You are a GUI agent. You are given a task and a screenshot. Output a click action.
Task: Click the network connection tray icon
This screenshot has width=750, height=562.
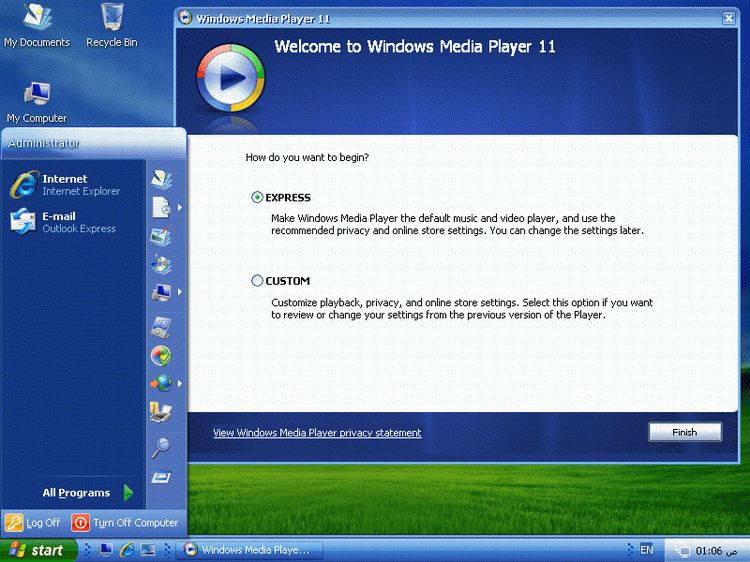(683, 550)
